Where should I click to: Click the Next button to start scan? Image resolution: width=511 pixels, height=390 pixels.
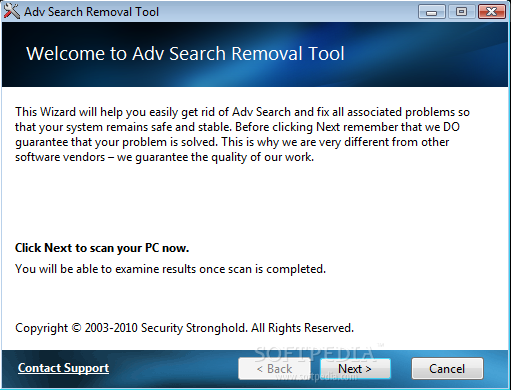(355, 369)
